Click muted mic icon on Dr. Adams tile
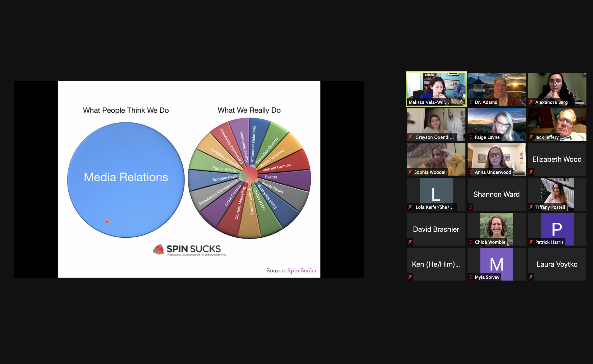The width and height of the screenshot is (593, 364). [x=470, y=102]
